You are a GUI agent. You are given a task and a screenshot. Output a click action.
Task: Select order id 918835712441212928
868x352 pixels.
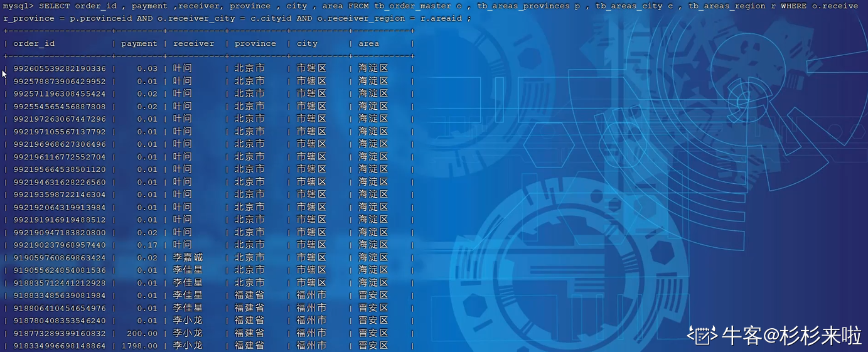click(x=60, y=283)
